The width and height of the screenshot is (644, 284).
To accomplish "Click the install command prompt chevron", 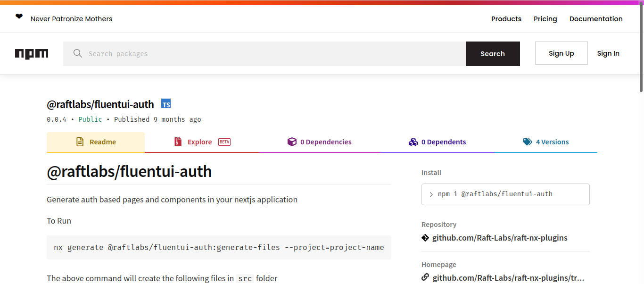I will point(431,194).
